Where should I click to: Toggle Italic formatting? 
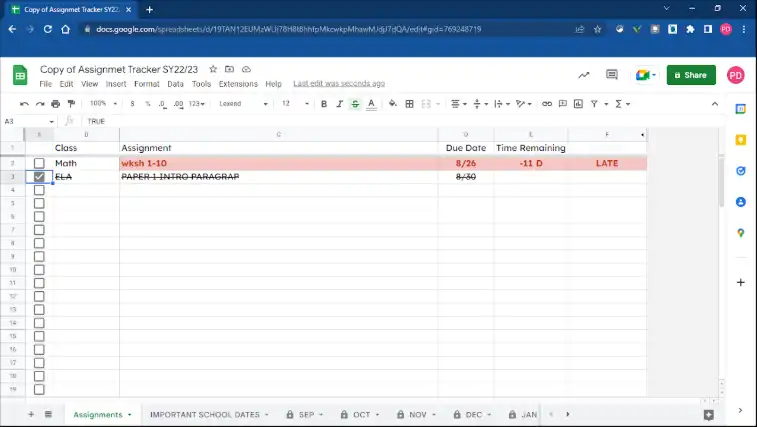(x=339, y=104)
